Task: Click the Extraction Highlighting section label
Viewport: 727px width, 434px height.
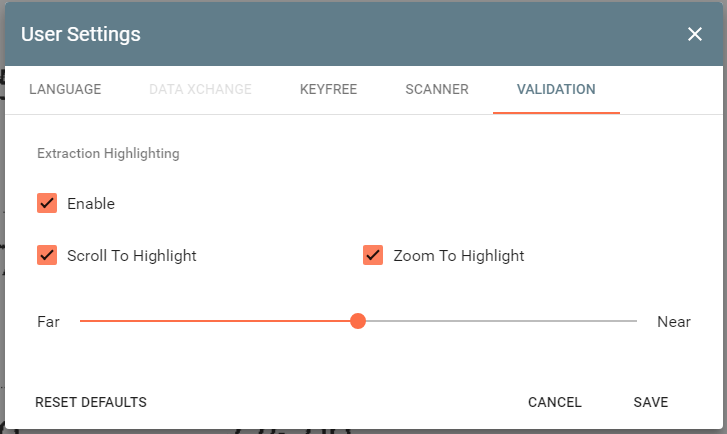Action: click(x=108, y=154)
